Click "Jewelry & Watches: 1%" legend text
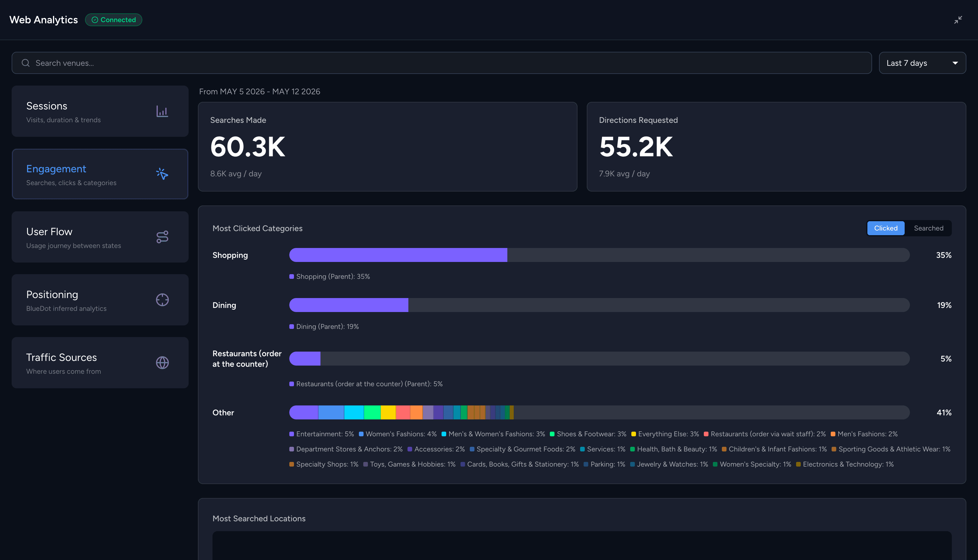Viewport: 978px width, 560px height. pos(672,464)
